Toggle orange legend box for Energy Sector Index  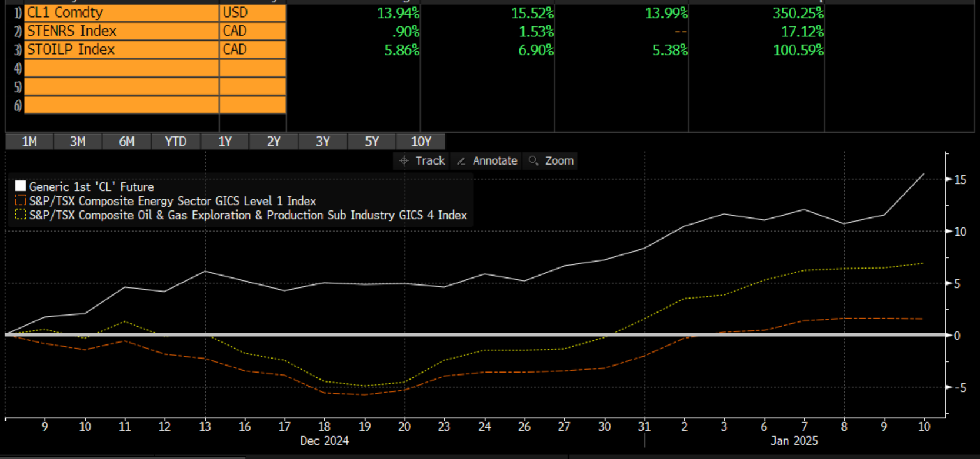pos(21,200)
